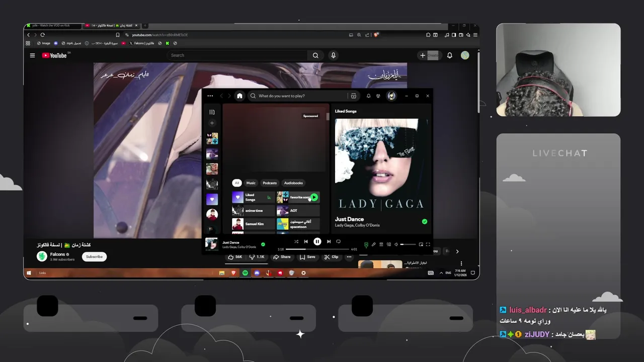Click YouTube search magnifier button
The height and width of the screenshot is (362, 644).
pyautogui.click(x=315, y=55)
